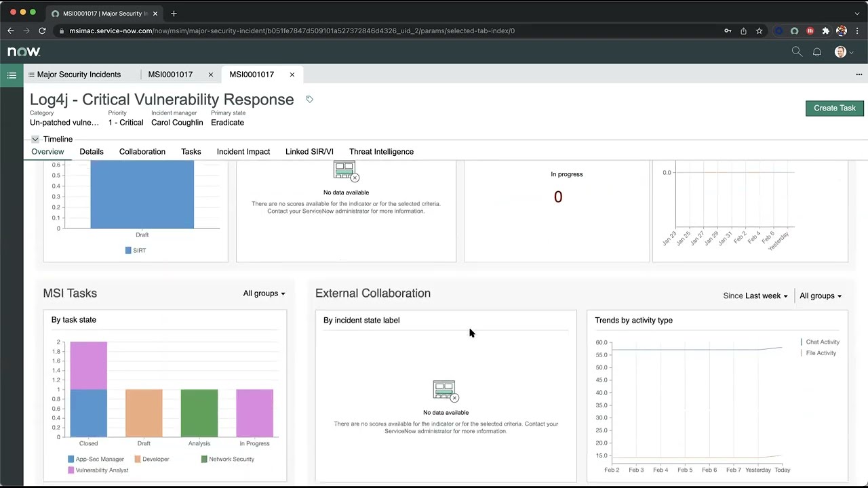Open the search magnifier in header
Screen dimensions: 868x488
797,52
